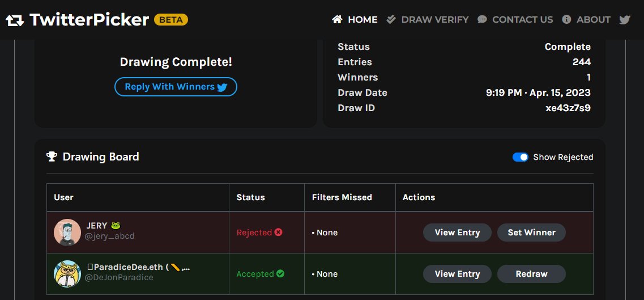Click the Status value Complete

point(568,47)
